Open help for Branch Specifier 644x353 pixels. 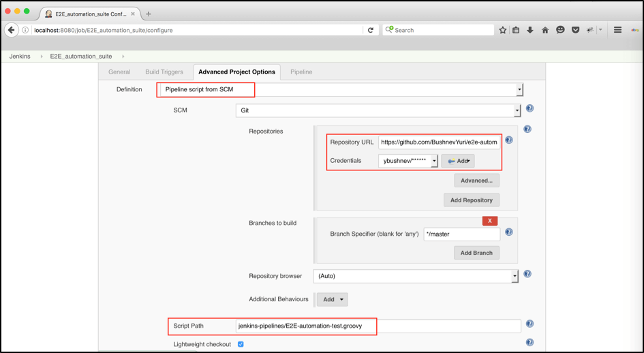point(509,232)
